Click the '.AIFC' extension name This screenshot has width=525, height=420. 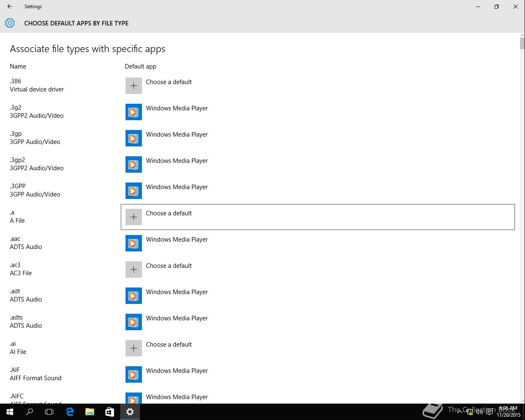17,396
